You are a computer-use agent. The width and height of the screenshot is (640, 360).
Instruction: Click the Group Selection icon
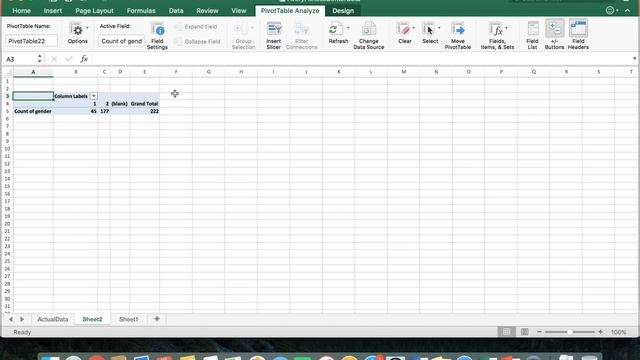(241, 29)
